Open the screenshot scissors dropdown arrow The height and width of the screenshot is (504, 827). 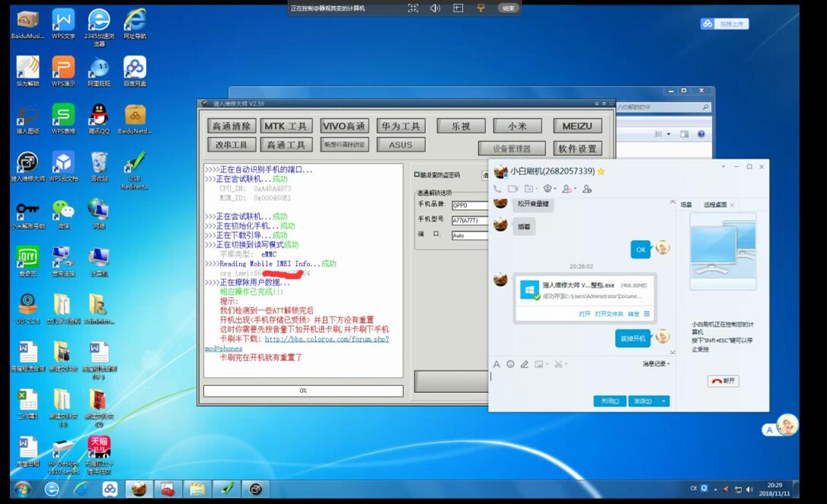(x=565, y=364)
